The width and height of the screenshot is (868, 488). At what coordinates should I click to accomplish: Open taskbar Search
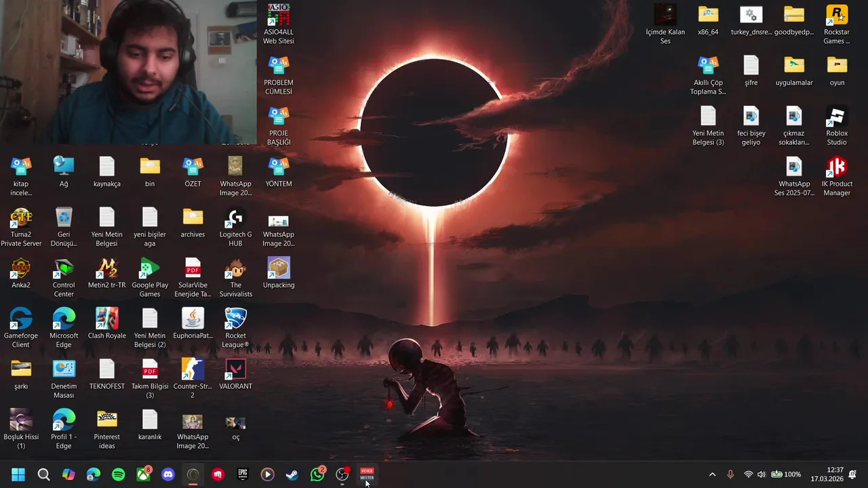pyautogui.click(x=44, y=474)
